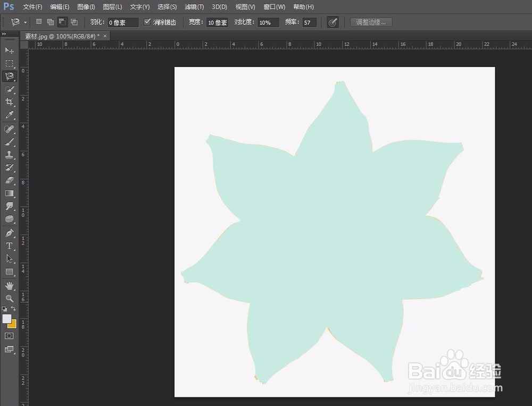This screenshot has width=532, height=406.
Task: Select the Spot Healing Brush tool
Action: click(x=9, y=129)
